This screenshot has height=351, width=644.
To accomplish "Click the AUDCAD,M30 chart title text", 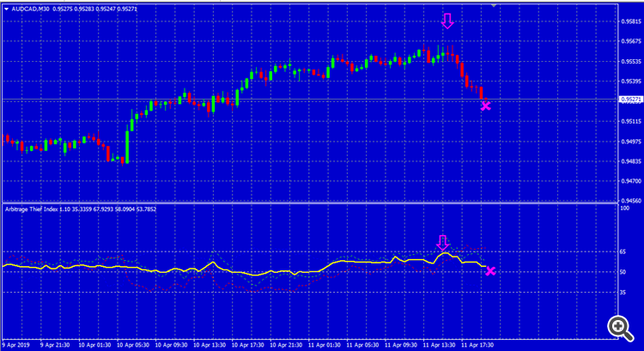I will point(30,9).
